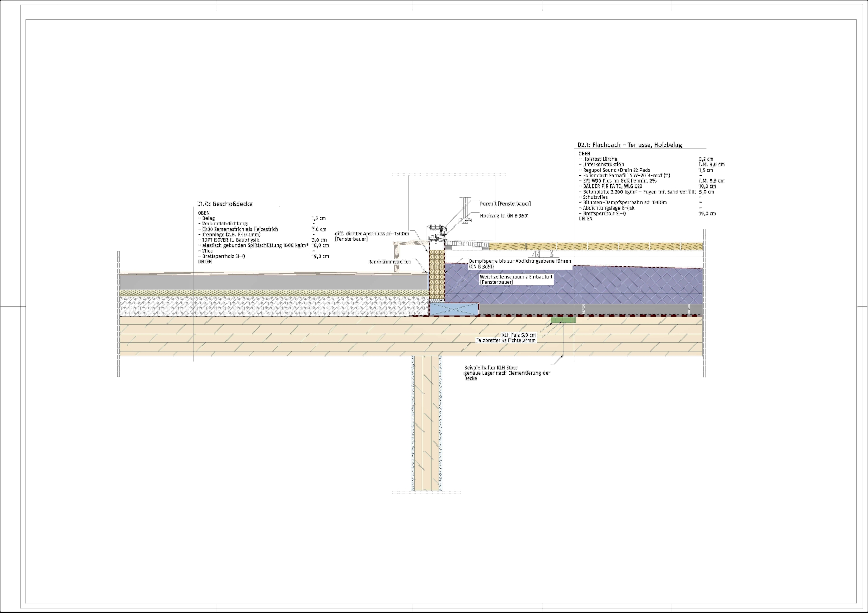The width and height of the screenshot is (868, 613).
Task: Click '10,0 cm' beside Splittschüttung
Action: point(320,245)
